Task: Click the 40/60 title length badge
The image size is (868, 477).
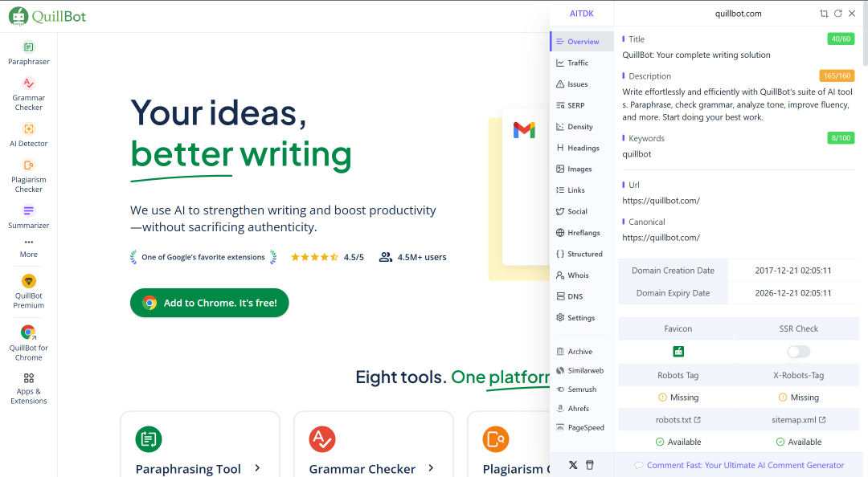Action: pos(841,39)
